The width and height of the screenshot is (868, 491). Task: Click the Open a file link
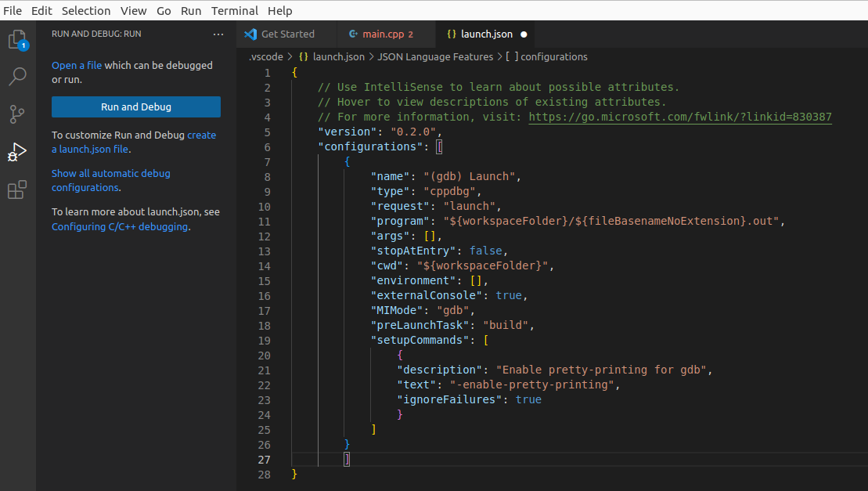click(77, 65)
